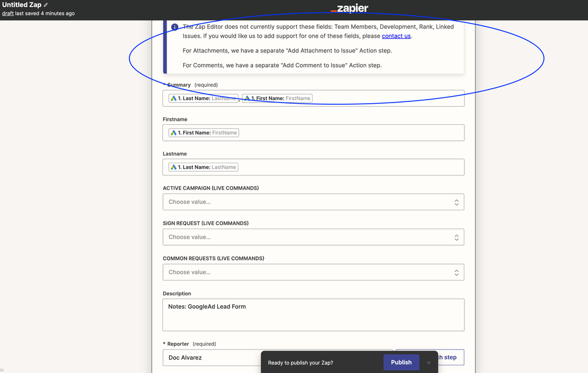This screenshot has width=588, height=373.
Task: Click the pencil icon to rename Untitled Zap
Action: coord(46,5)
